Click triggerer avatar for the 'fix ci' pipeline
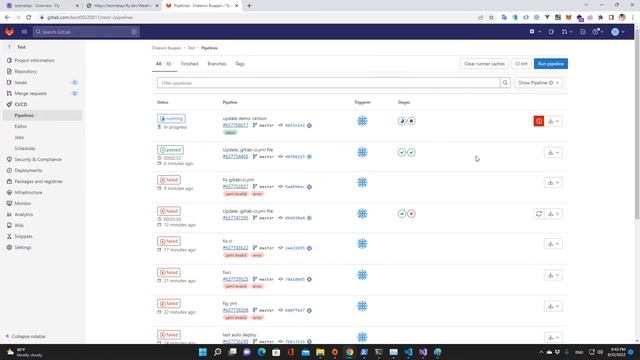Screen dimensions: 640x360 pos(362,244)
